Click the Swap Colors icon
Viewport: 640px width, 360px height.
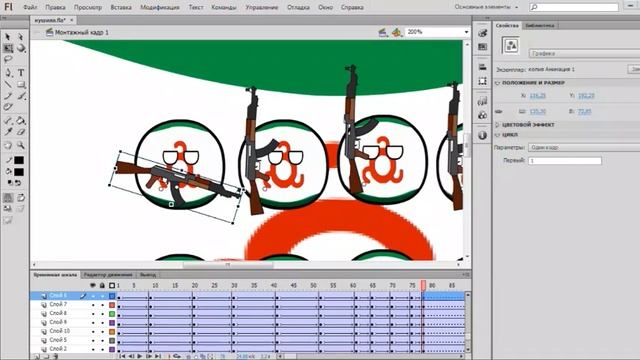18,183
